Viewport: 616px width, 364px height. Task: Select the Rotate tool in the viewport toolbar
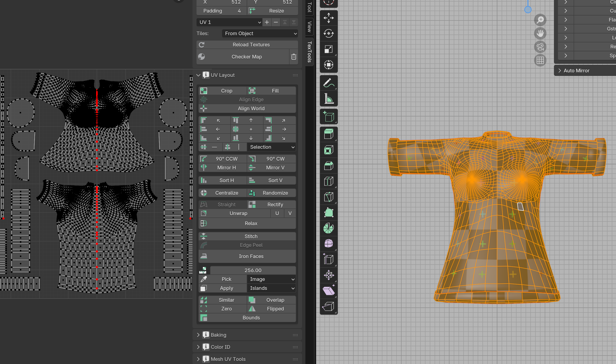point(329,34)
